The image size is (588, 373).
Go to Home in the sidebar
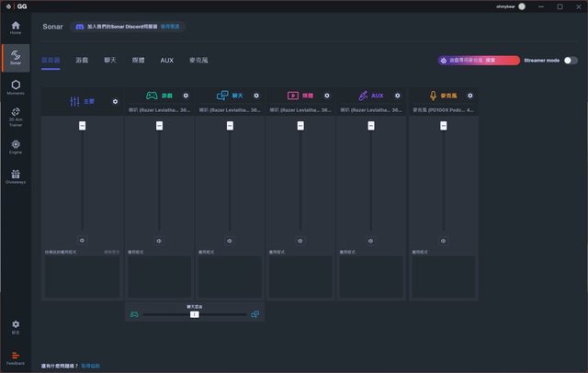pos(16,28)
